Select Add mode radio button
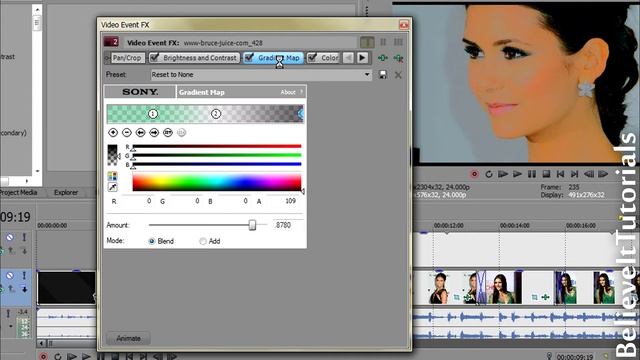Screen dimensions: 640x360 click(x=203, y=241)
